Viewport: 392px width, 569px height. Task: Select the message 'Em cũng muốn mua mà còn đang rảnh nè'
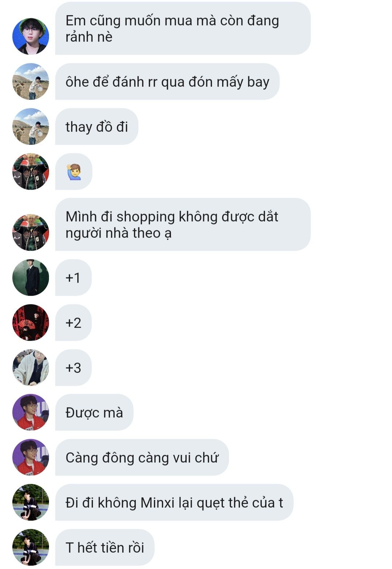[x=183, y=28]
